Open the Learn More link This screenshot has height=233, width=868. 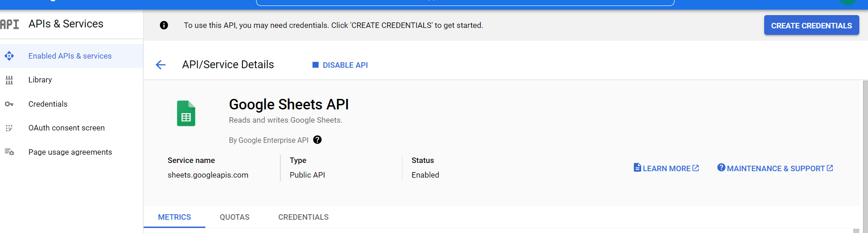(666, 168)
